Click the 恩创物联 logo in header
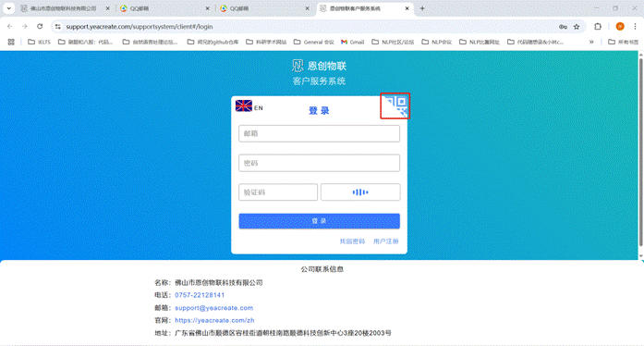The width and height of the screenshot is (644, 346). [x=319, y=66]
